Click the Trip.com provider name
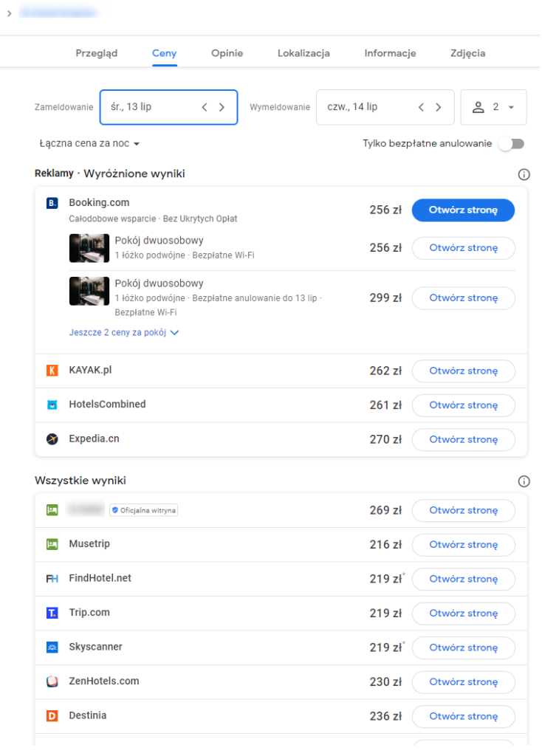 (x=89, y=612)
